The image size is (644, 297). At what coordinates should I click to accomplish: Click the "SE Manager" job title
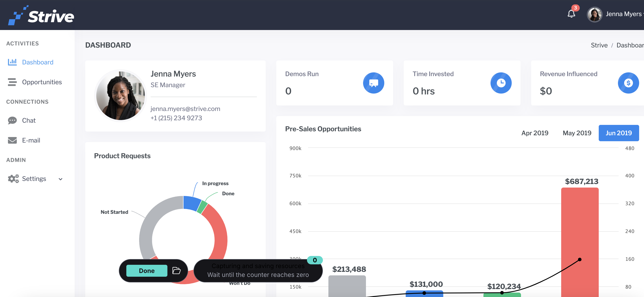(x=168, y=85)
